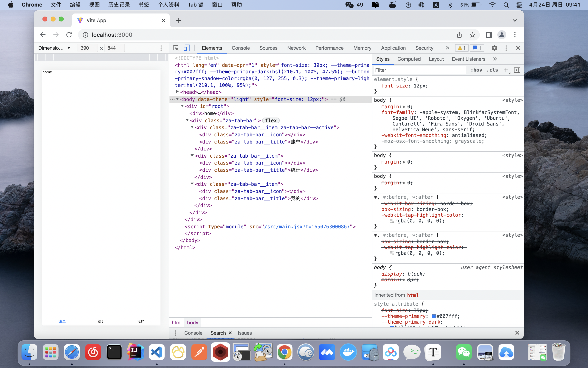This screenshot has height=368, width=588.
Task: Click the warnings count badge
Action: (462, 48)
